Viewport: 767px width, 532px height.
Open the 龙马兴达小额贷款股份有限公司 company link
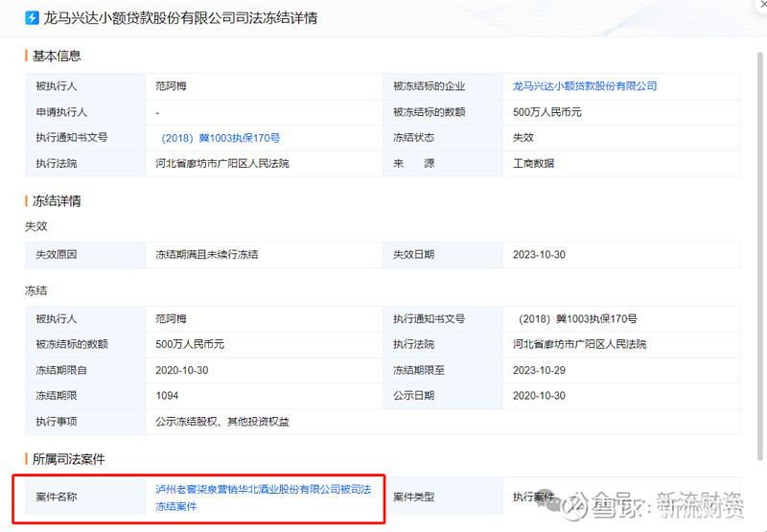(x=585, y=86)
